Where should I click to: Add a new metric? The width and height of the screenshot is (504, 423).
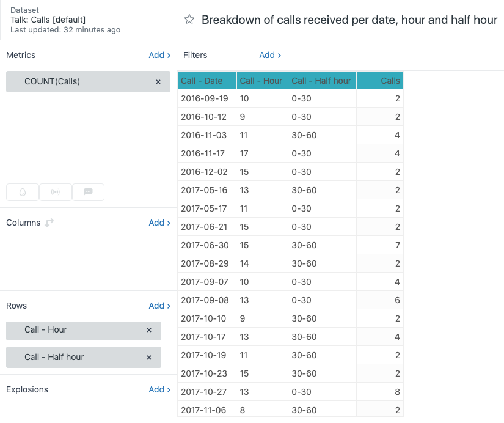[x=159, y=55]
